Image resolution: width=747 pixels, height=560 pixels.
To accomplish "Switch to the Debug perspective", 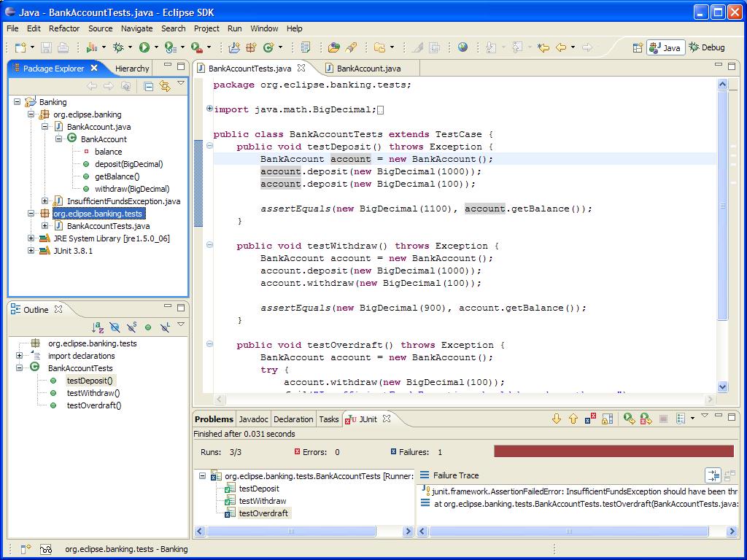I will coord(707,47).
